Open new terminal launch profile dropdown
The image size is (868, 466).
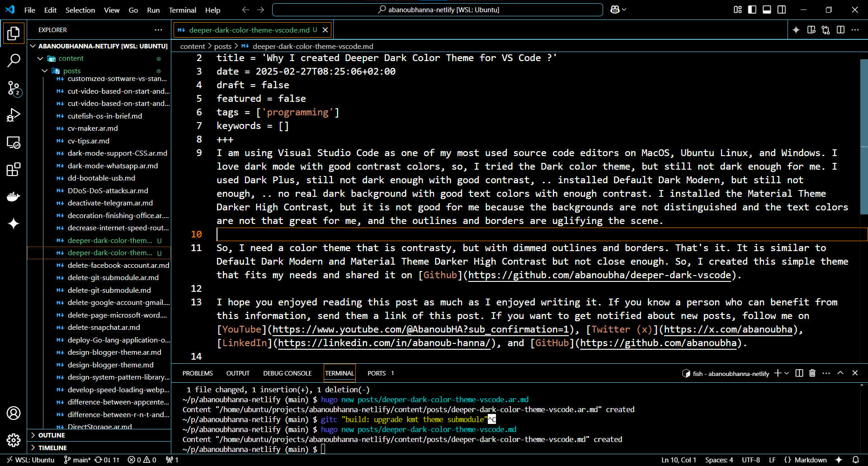(787, 373)
